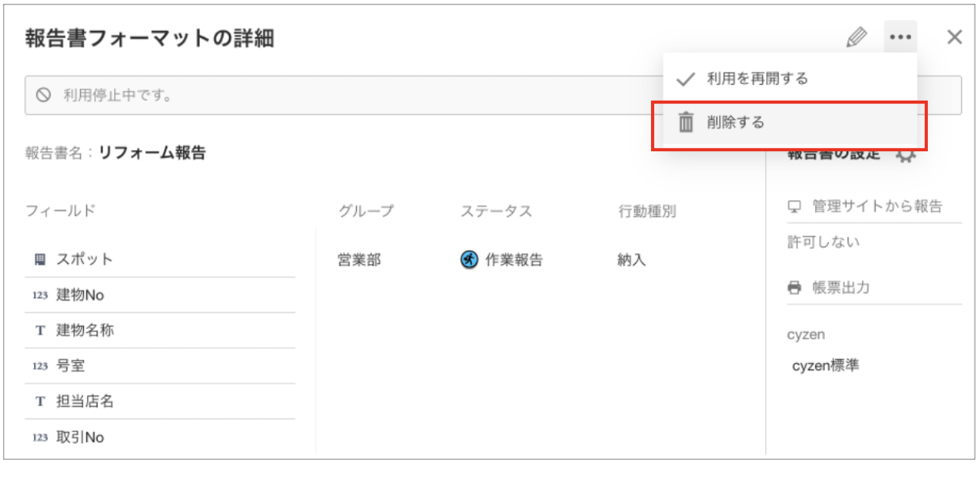Click the T icon beside 担当店名
The height and width of the screenshot is (478, 980).
(x=40, y=402)
